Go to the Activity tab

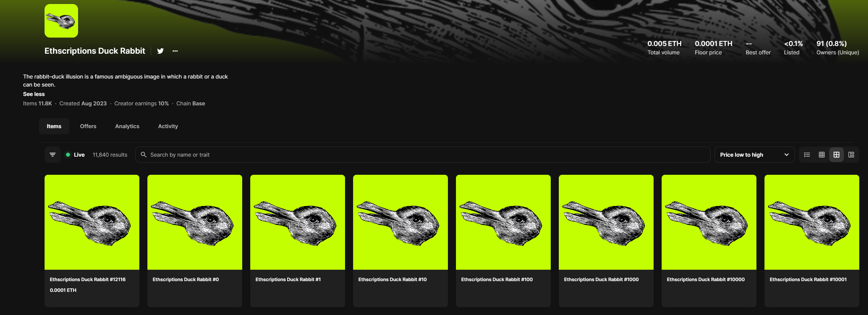point(168,126)
